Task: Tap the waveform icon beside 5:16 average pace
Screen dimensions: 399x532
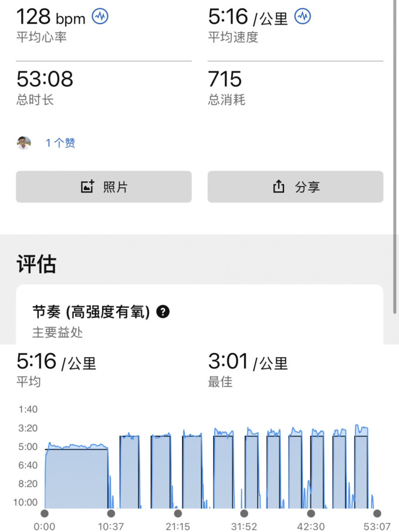Action: tap(302, 16)
